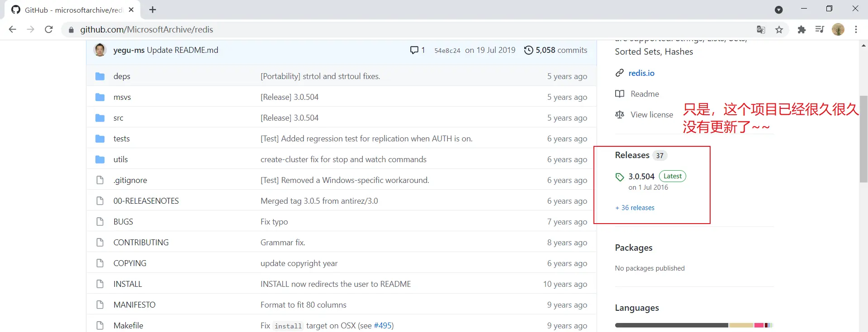Visit the redis.io link
The width and height of the screenshot is (868, 332).
(x=641, y=73)
